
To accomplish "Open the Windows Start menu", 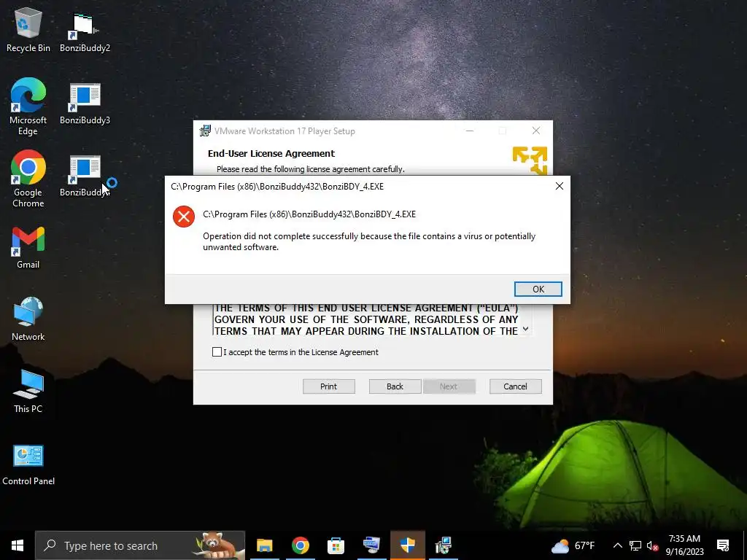I will (x=18, y=545).
